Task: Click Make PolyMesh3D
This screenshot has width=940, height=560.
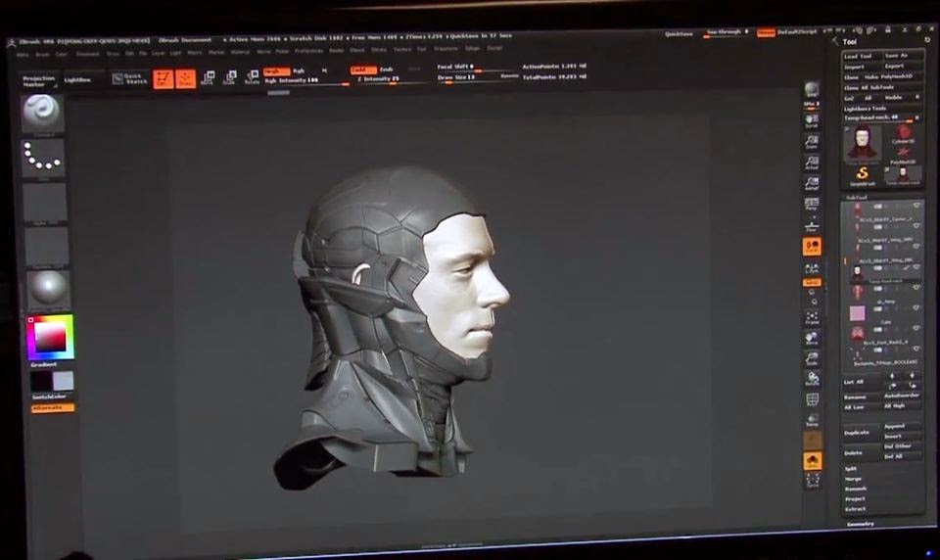Action: coord(888,76)
